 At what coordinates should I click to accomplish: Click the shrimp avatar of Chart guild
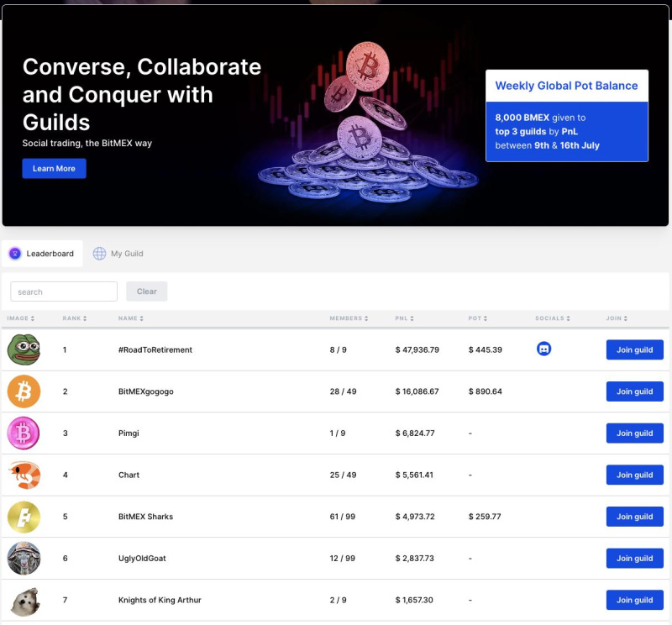24,475
